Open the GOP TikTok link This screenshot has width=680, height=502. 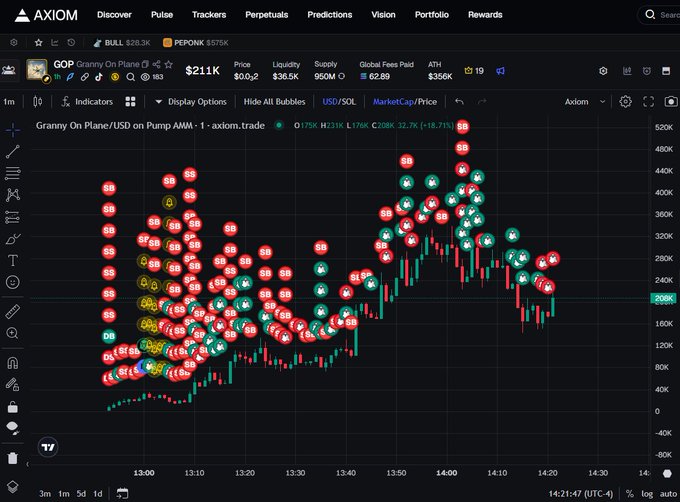click(x=99, y=77)
